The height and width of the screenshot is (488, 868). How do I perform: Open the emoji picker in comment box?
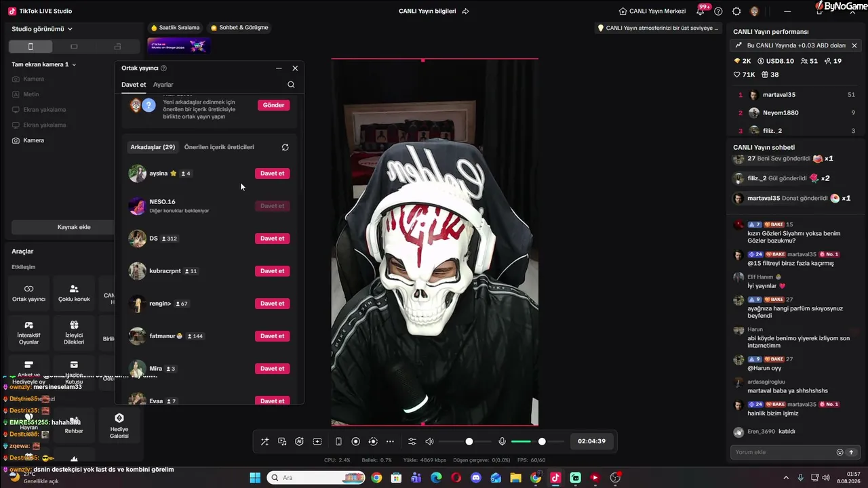pyautogui.click(x=840, y=452)
